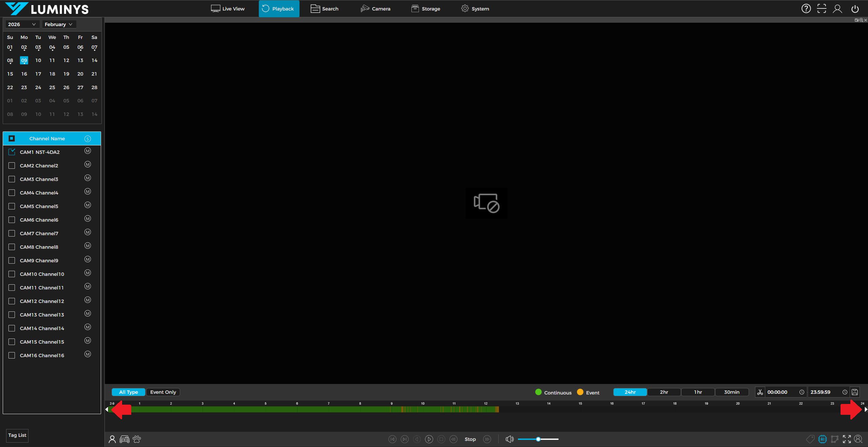Screen dimensions: 868x447
Task: Click the Event Only button
Action: click(163, 392)
